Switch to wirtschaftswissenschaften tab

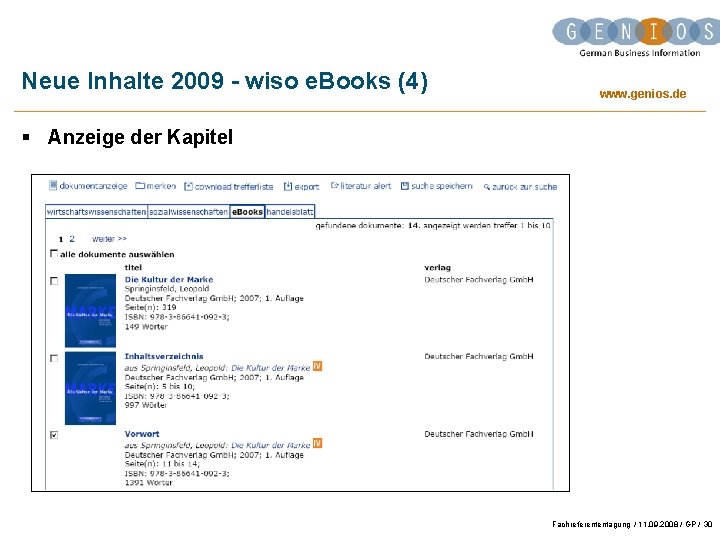tap(96, 212)
